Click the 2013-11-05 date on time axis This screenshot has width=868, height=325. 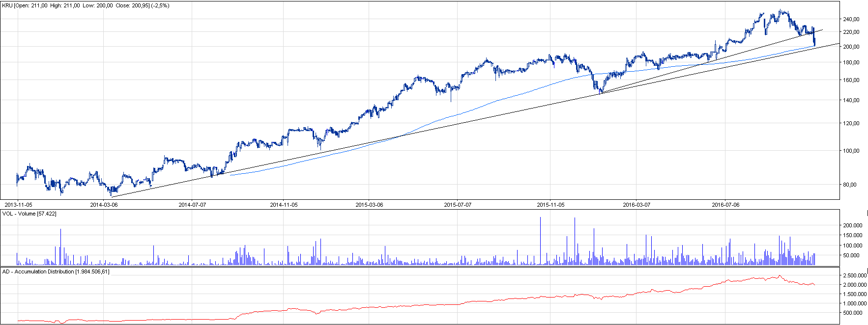pos(18,205)
